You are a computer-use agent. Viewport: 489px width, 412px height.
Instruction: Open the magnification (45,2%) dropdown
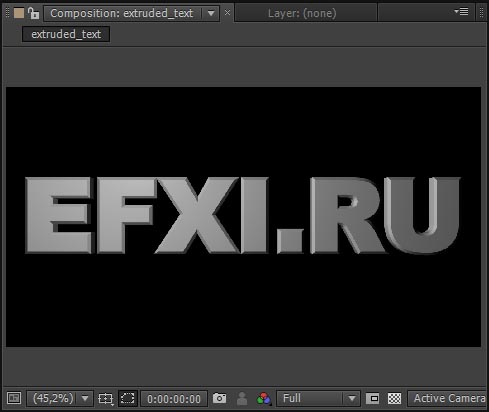click(x=60, y=398)
